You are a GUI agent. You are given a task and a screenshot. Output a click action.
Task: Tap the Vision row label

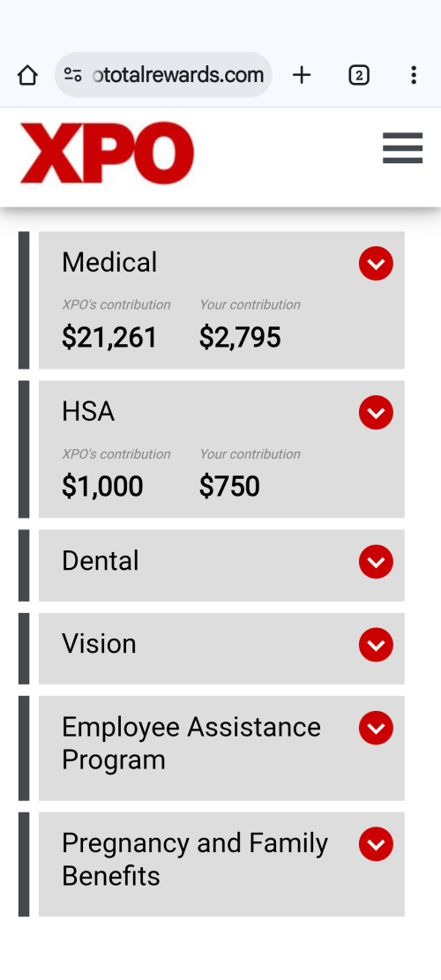click(x=99, y=644)
